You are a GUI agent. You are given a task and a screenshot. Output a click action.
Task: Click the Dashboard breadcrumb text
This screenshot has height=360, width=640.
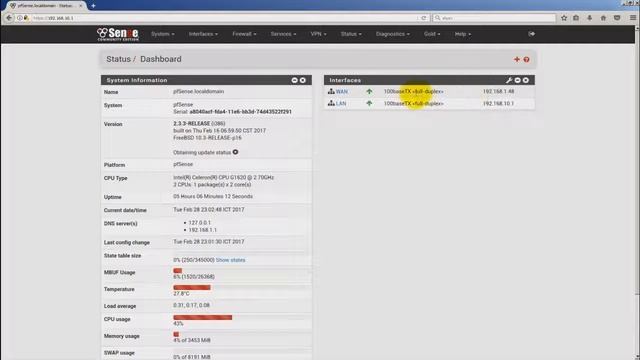pos(161,59)
